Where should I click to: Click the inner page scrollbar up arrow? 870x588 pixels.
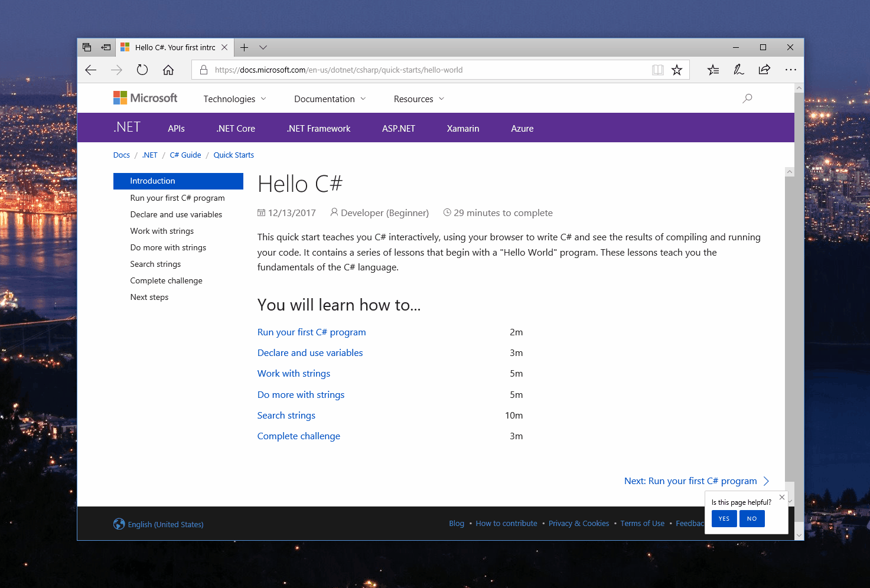click(x=790, y=172)
